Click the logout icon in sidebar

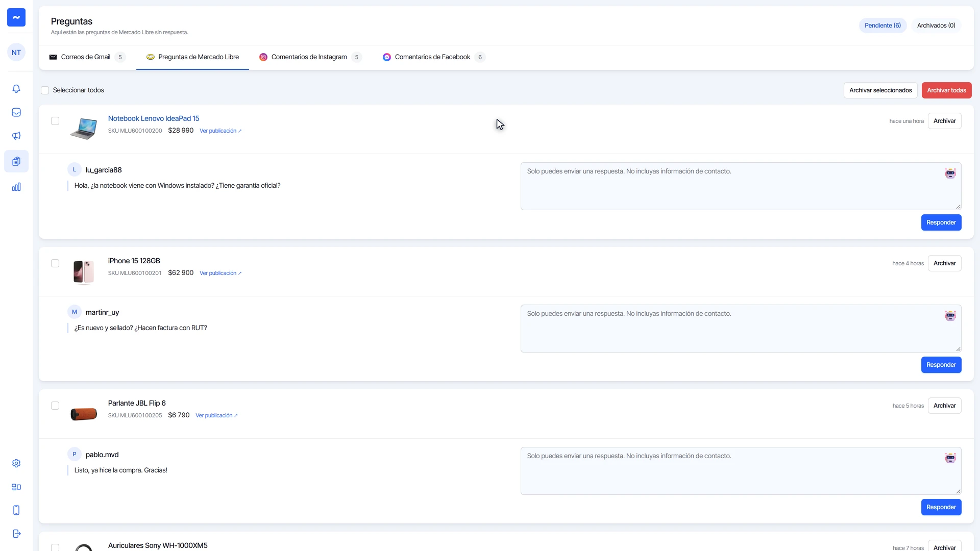point(16,534)
